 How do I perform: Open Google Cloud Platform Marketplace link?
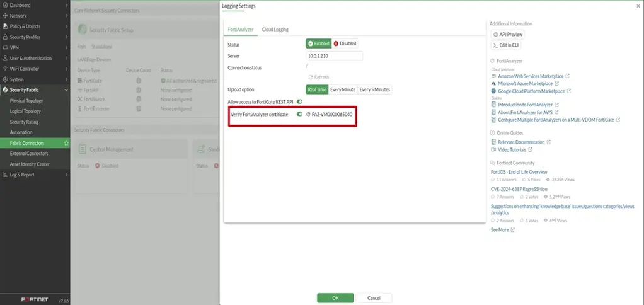coord(531,91)
